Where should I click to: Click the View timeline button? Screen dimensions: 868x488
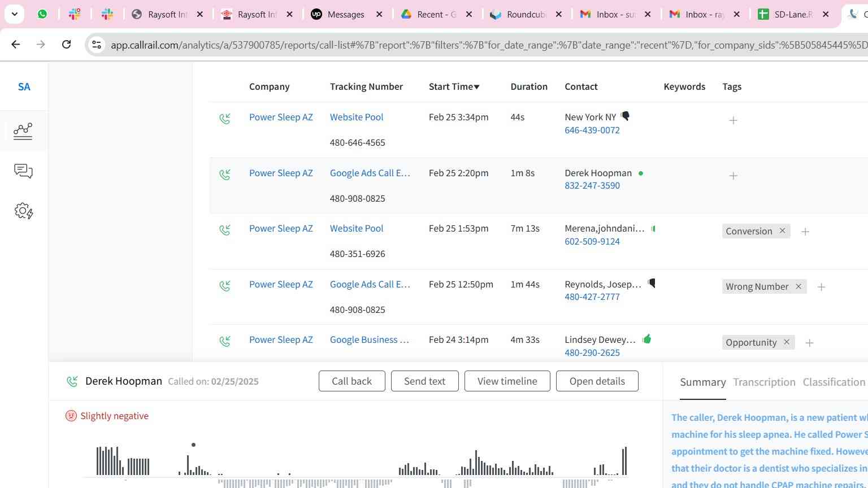(x=507, y=381)
